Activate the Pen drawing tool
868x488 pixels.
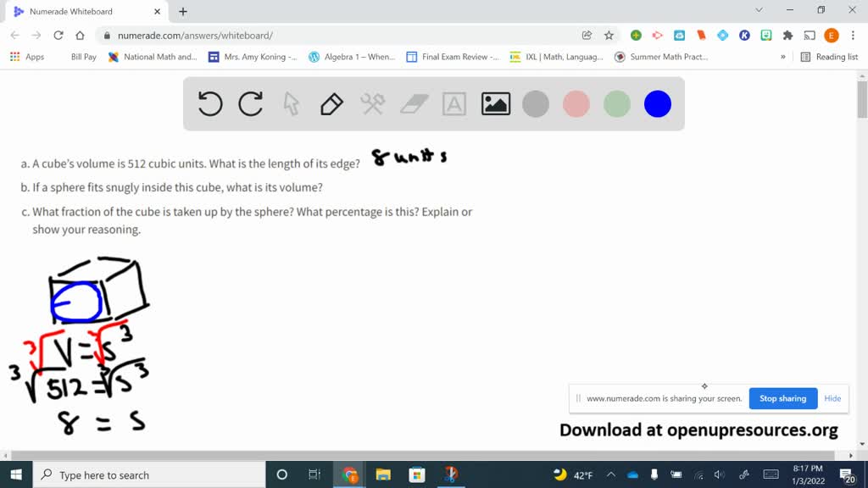click(x=331, y=103)
